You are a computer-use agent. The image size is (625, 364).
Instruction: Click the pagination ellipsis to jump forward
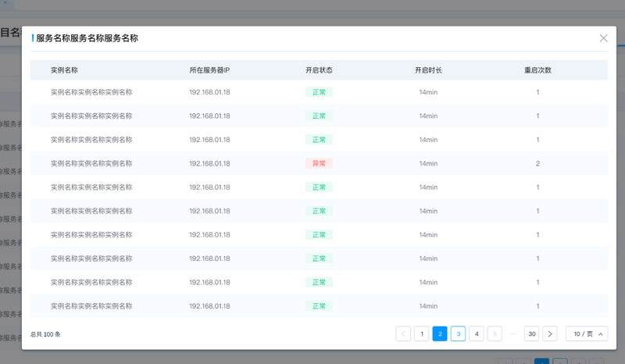(513, 334)
